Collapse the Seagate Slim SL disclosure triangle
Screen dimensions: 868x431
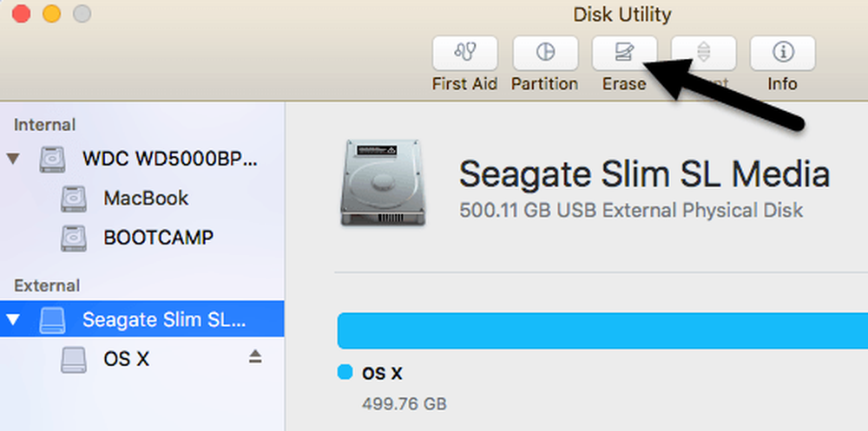tap(13, 319)
